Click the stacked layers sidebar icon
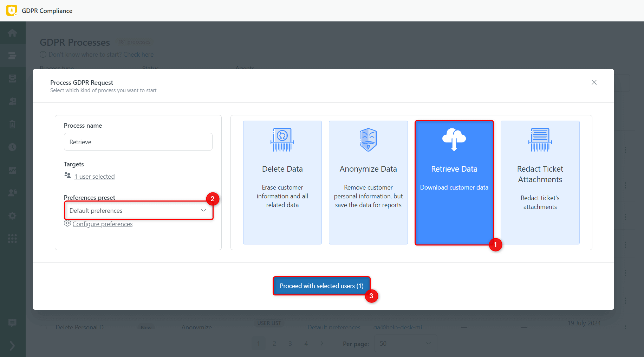The width and height of the screenshot is (644, 357). click(x=12, y=78)
